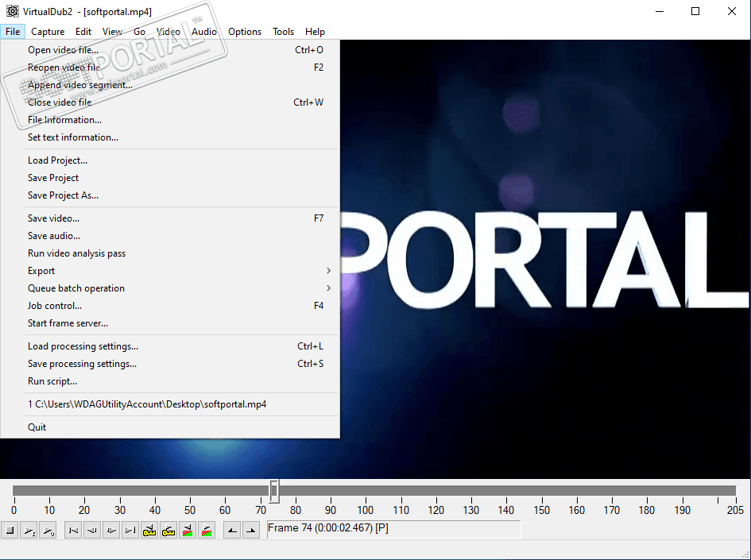Open the Audio menu

tap(204, 32)
